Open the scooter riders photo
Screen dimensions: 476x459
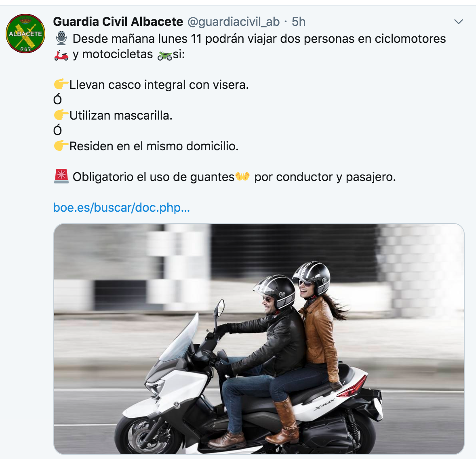point(259,339)
